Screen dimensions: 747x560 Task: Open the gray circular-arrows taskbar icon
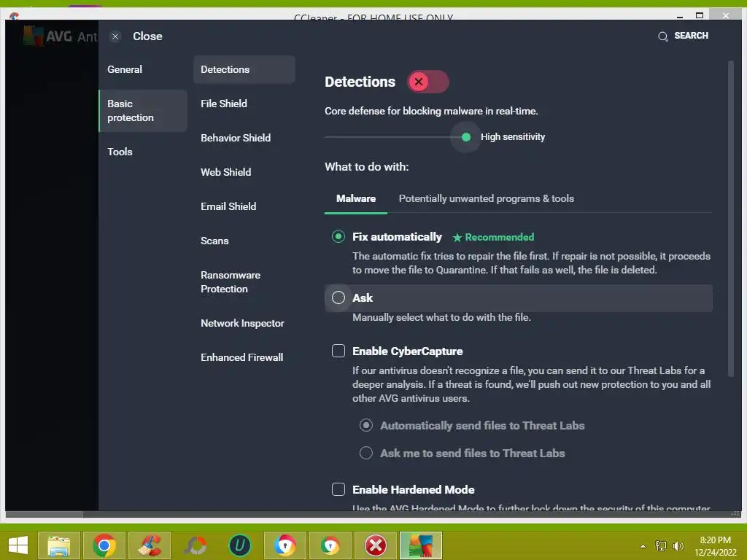point(196,545)
